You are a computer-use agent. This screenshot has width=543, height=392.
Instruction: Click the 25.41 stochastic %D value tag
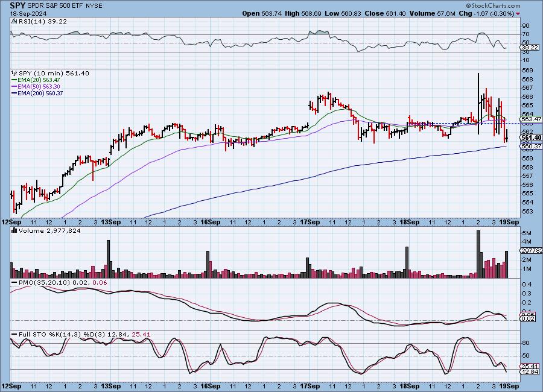[530, 366]
